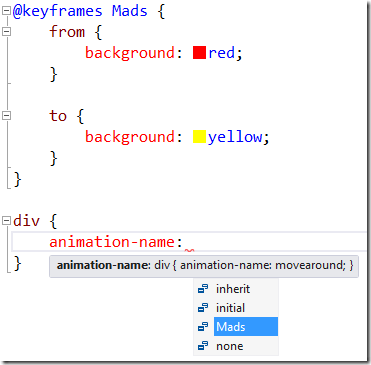Click the icon beside the none suggestion

(203, 346)
